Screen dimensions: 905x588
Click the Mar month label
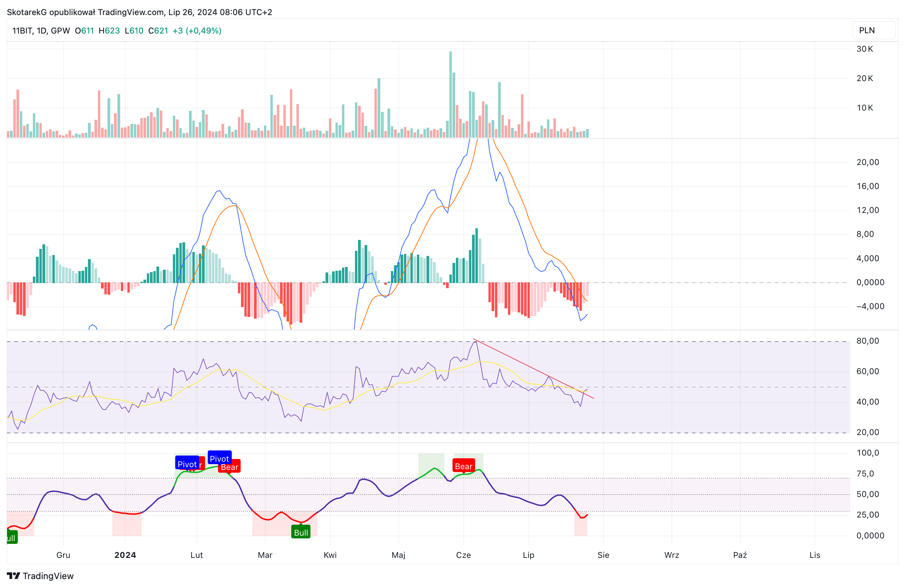click(265, 555)
